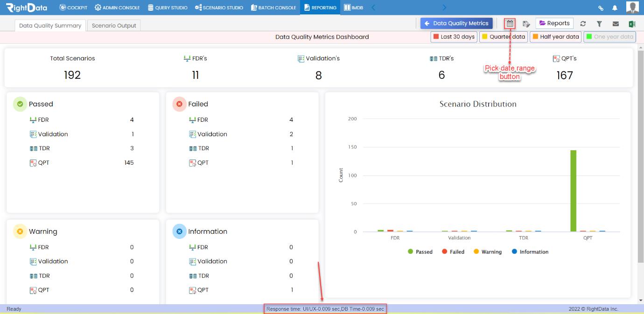
Task: Click the link chain icon
Action: point(601,8)
